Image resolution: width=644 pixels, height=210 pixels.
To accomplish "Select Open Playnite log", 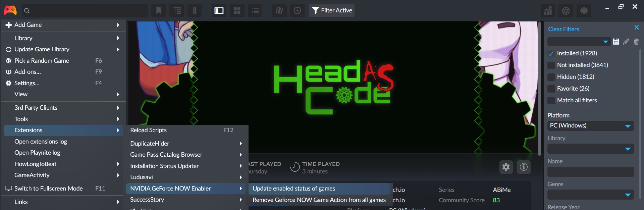I will coord(63,153).
